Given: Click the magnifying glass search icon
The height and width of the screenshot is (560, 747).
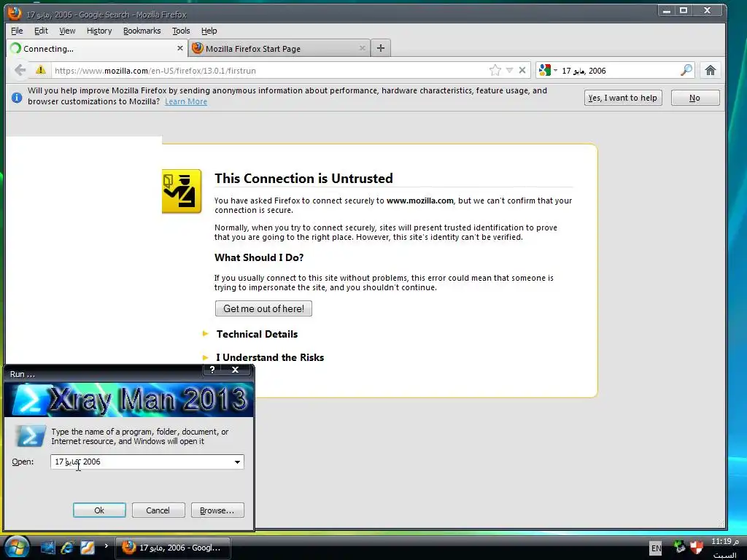Looking at the screenshot, I should click(x=686, y=70).
